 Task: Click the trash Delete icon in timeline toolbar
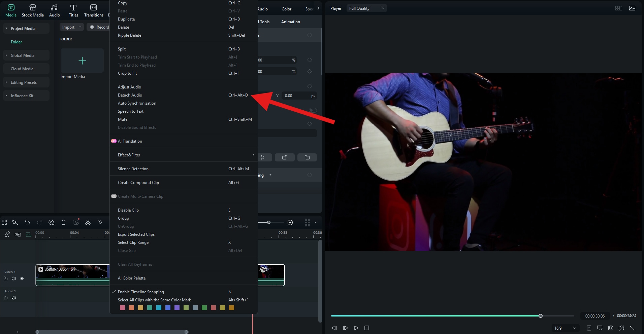point(64,222)
